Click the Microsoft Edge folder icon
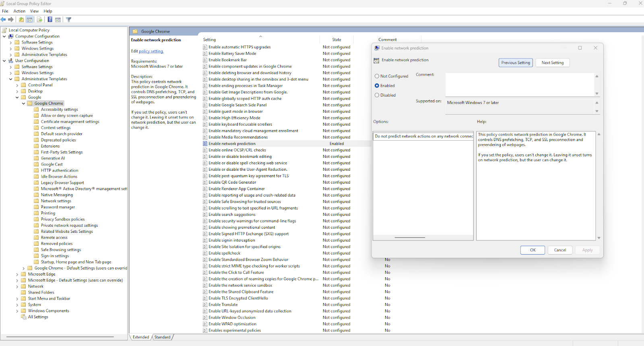The height and width of the screenshot is (346, 644). coord(24,274)
